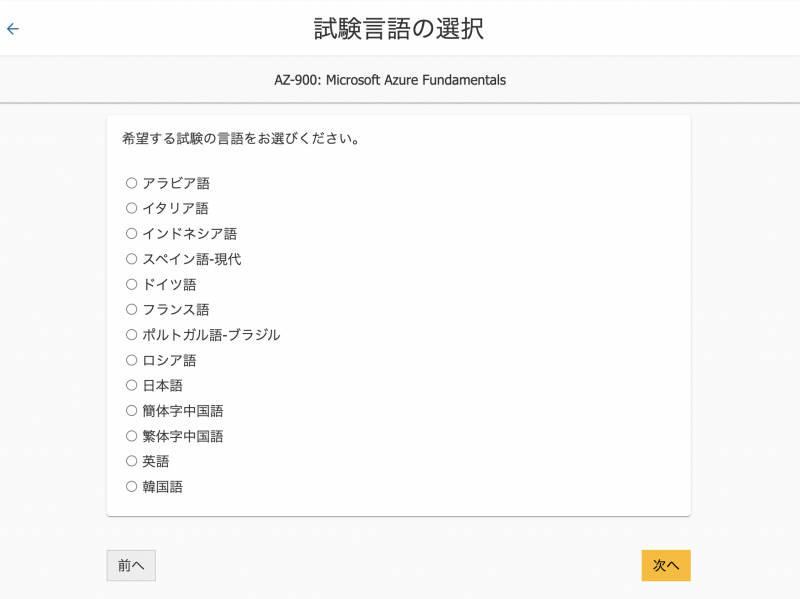Click the 希望する試験の言語 prompt text

click(241, 138)
